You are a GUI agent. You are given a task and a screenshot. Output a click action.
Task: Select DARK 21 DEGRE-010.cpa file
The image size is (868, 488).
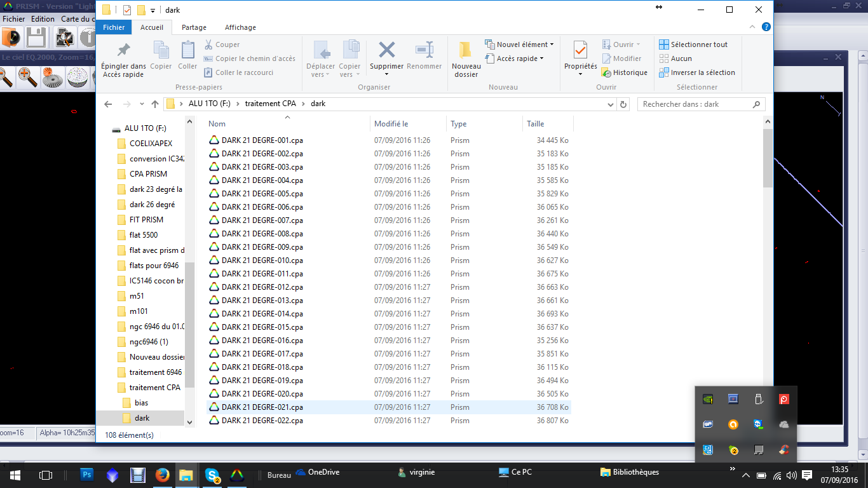click(x=262, y=261)
